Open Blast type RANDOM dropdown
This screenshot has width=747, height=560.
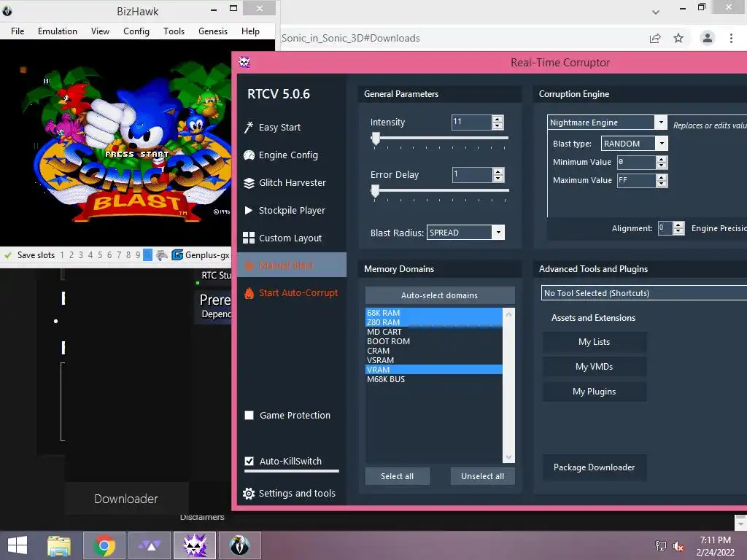(x=662, y=144)
